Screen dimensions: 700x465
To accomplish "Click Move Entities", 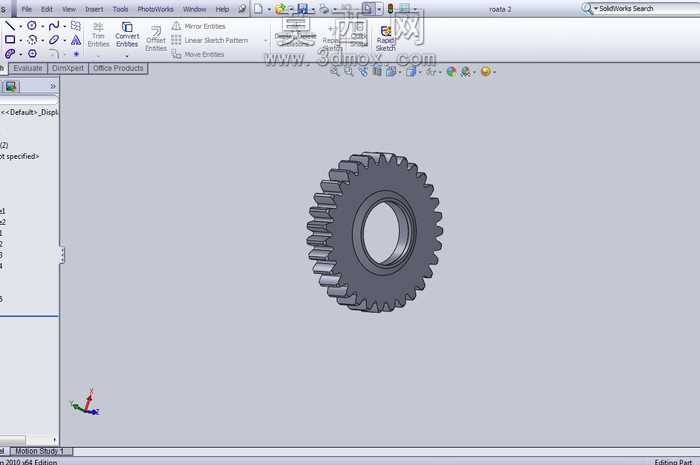I will pyautogui.click(x=198, y=54).
